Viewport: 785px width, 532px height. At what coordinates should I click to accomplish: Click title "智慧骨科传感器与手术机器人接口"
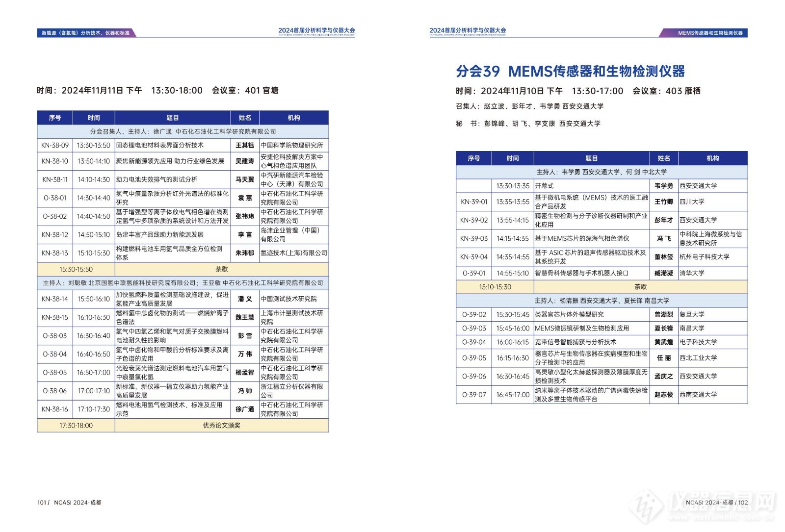click(582, 273)
